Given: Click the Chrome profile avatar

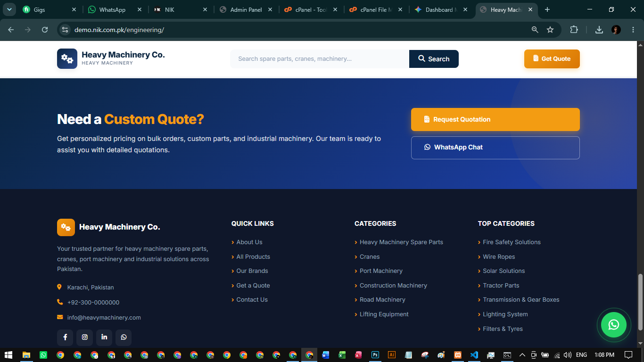Looking at the screenshot, I should tap(616, 30).
